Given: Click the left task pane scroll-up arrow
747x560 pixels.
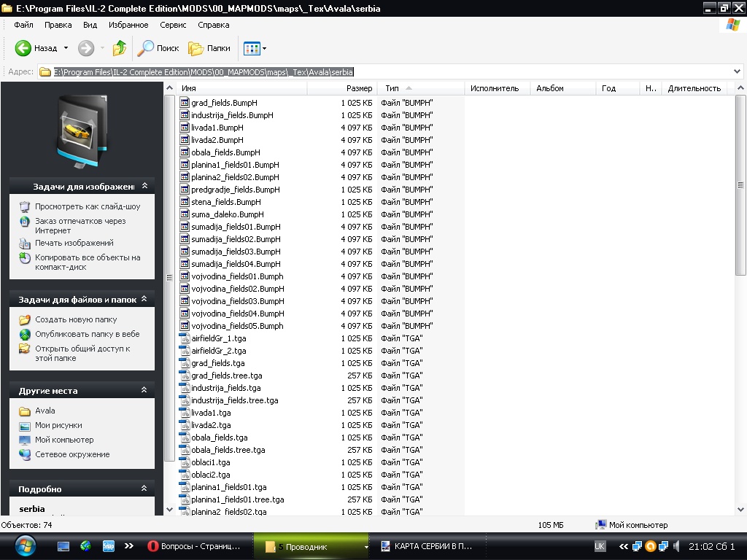Looking at the screenshot, I should pos(169,88).
